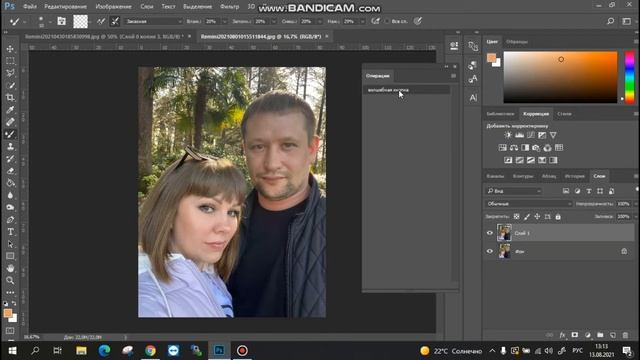Add a Color Balance adjustment

tap(514, 148)
